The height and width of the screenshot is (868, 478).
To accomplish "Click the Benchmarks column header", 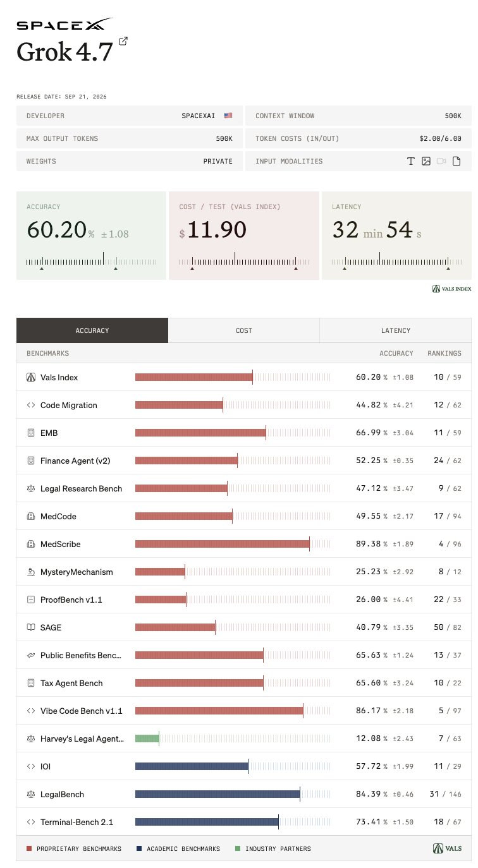I will pyautogui.click(x=47, y=353).
